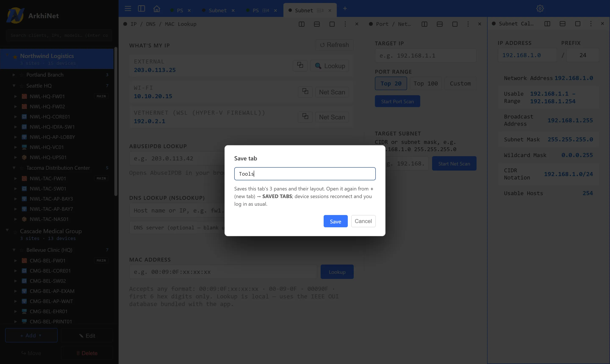Split Port/Net pane vertically

point(424,24)
